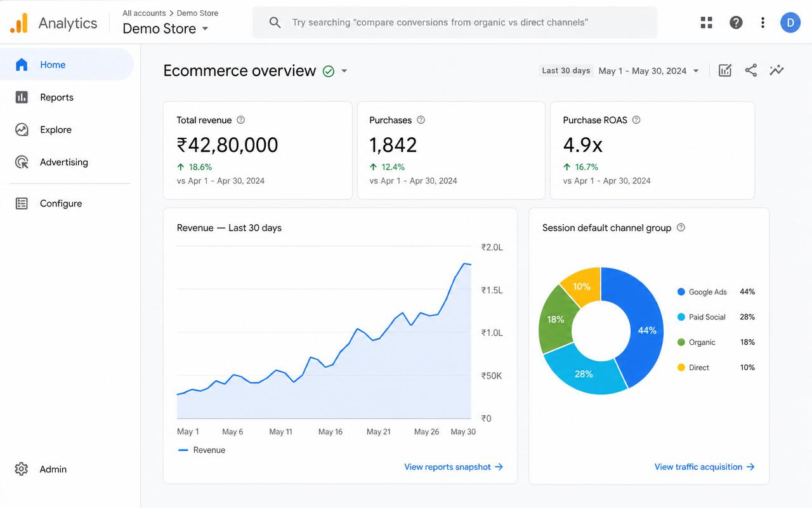Open View reports snapshot link
The height and width of the screenshot is (508, 812).
point(454,467)
